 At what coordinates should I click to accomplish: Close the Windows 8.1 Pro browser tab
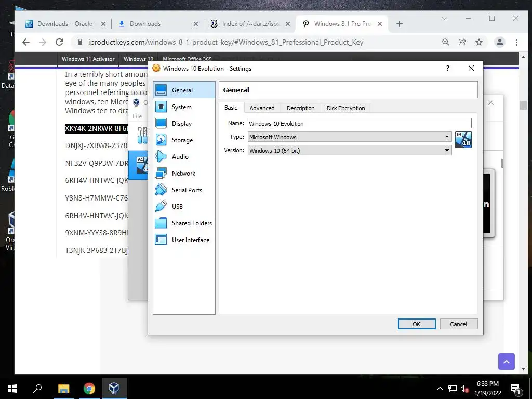pos(380,24)
